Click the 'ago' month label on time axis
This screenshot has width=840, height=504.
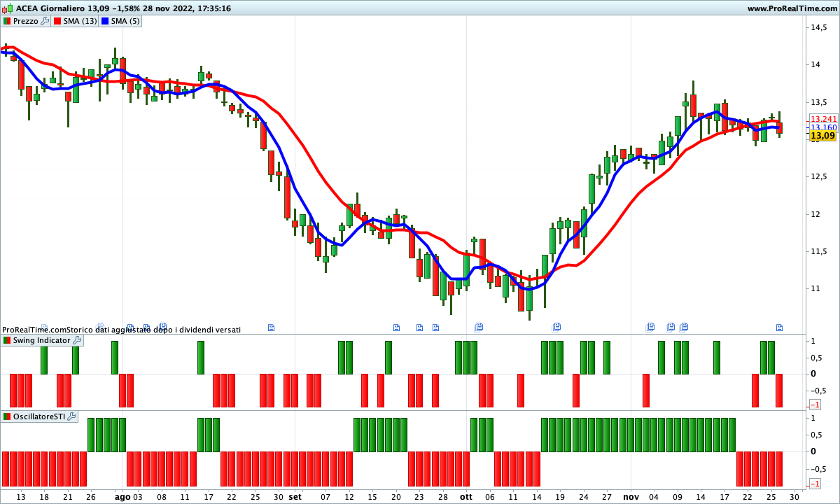pyautogui.click(x=122, y=496)
